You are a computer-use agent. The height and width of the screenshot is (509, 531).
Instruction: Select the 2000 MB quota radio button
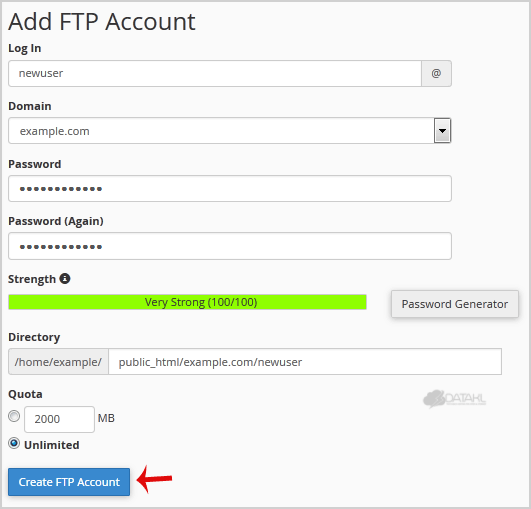click(x=14, y=416)
